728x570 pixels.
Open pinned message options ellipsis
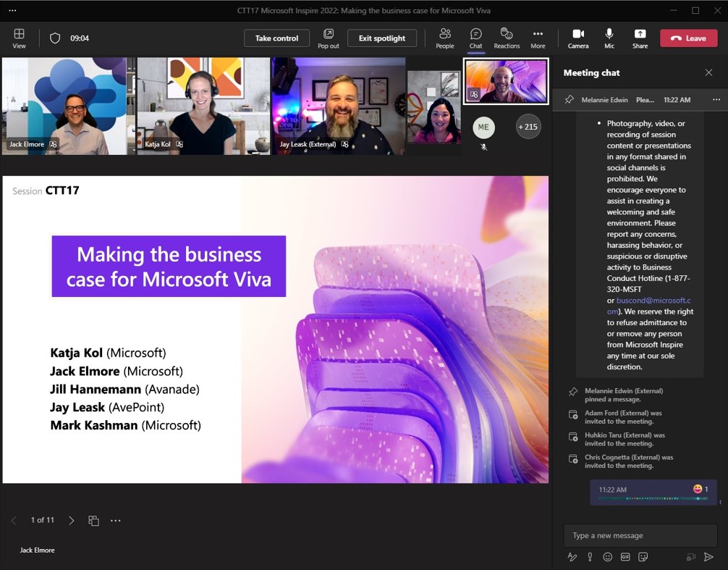(x=716, y=99)
